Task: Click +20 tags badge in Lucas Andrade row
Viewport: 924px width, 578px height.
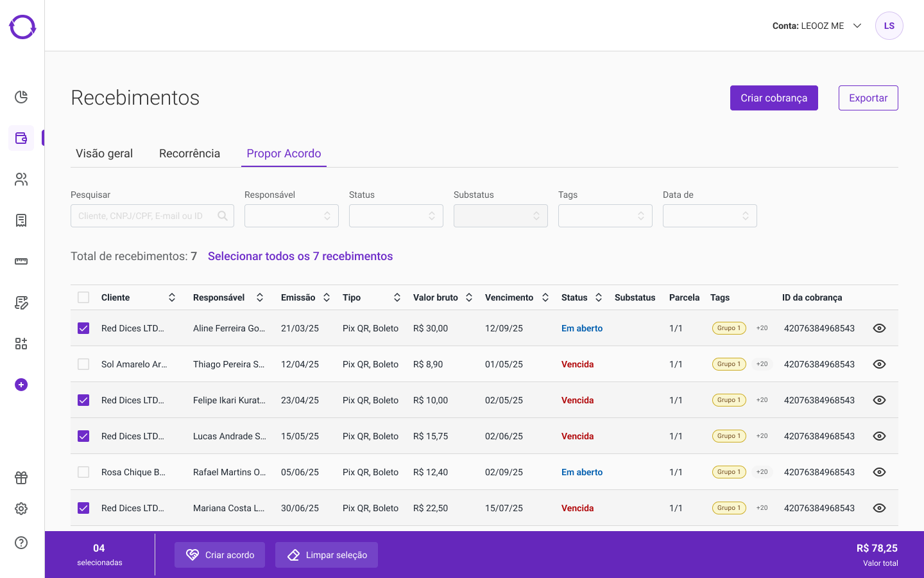Action: coord(762,436)
